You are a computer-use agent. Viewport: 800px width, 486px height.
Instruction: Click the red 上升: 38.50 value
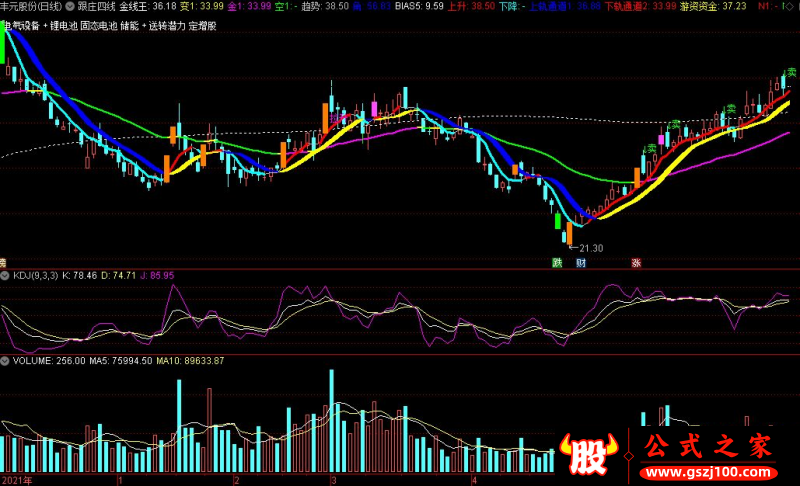[x=471, y=7]
